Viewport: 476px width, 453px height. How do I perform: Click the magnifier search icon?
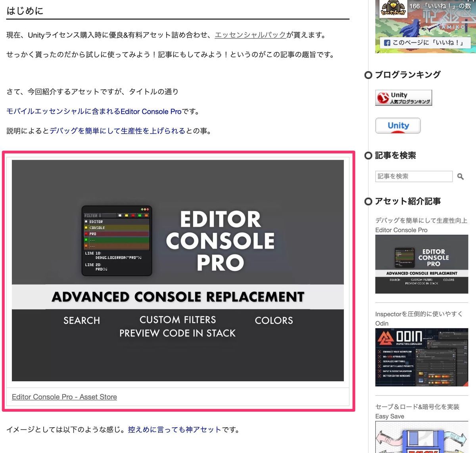(460, 176)
